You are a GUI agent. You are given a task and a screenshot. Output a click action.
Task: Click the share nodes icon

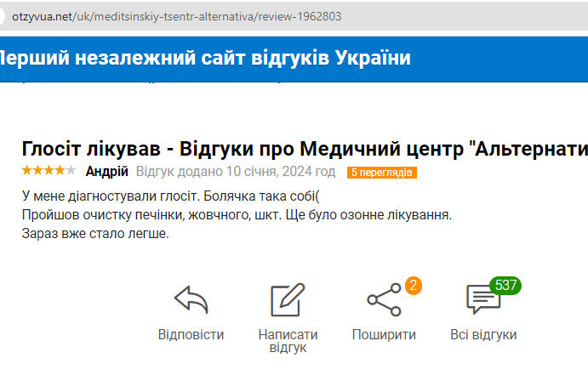tap(383, 300)
